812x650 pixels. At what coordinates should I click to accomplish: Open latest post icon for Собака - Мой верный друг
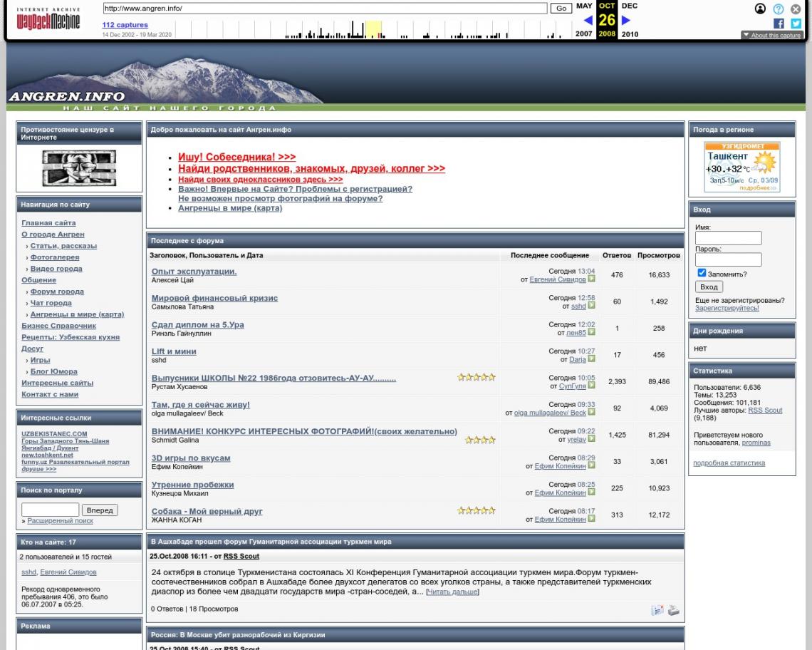pyautogui.click(x=591, y=519)
